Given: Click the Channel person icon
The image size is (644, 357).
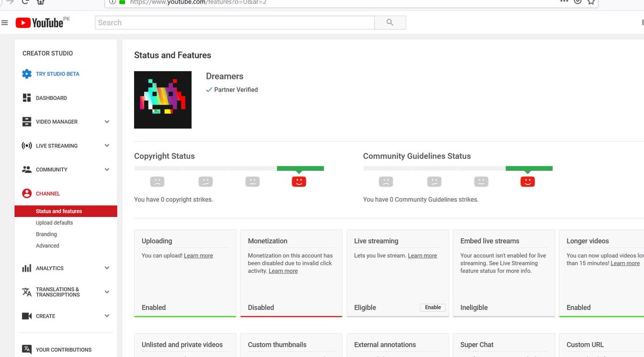Looking at the screenshot, I should 27,194.
